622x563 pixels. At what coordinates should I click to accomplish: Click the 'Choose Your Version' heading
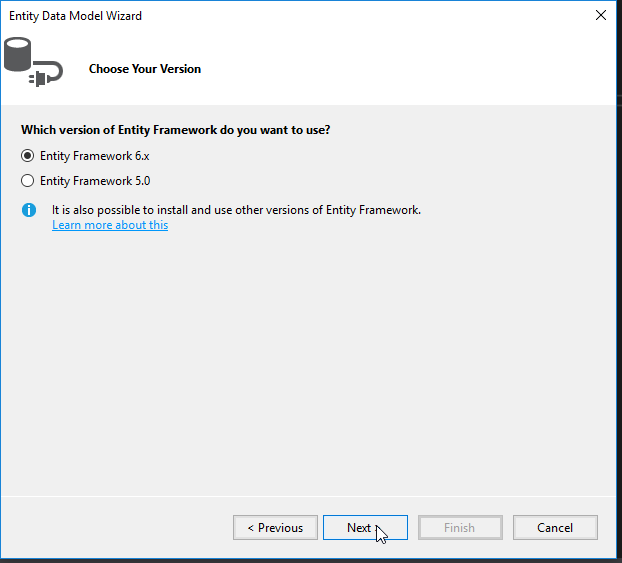[145, 69]
